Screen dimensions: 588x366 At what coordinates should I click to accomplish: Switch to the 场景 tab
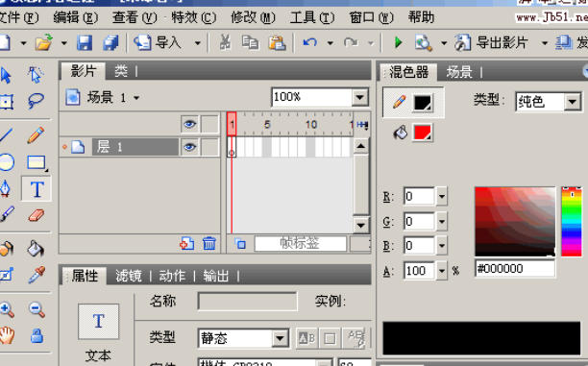click(x=459, y=72)
